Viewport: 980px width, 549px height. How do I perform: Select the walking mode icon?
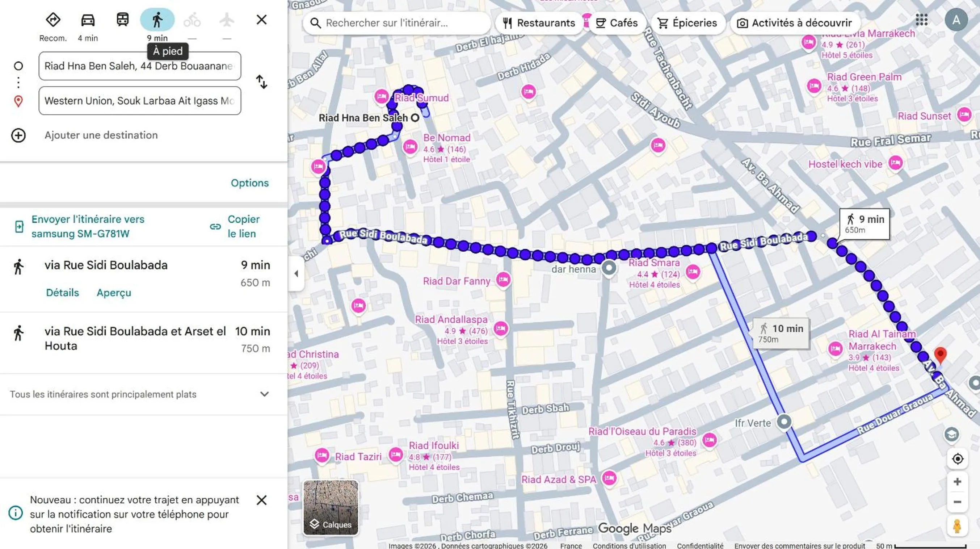point(157,20)
